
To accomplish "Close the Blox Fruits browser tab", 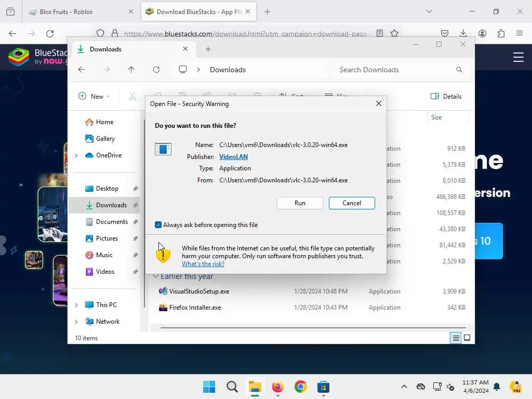I will (131, 12).
